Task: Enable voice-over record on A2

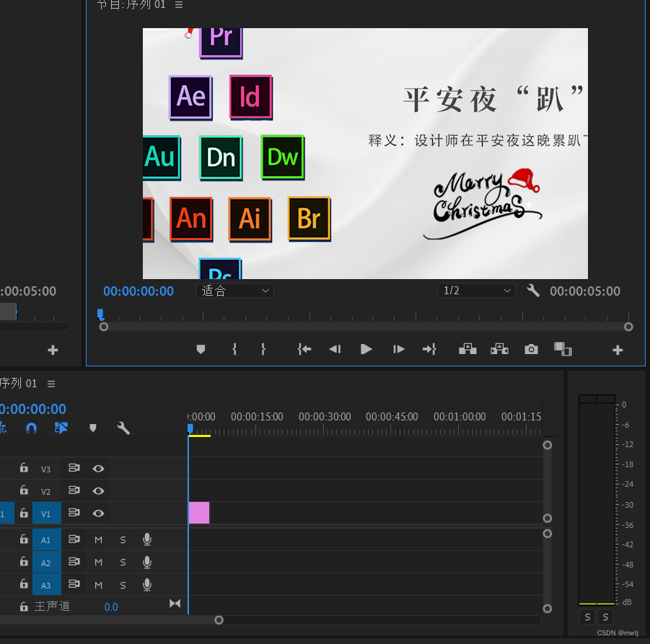Action: [147, 562]
